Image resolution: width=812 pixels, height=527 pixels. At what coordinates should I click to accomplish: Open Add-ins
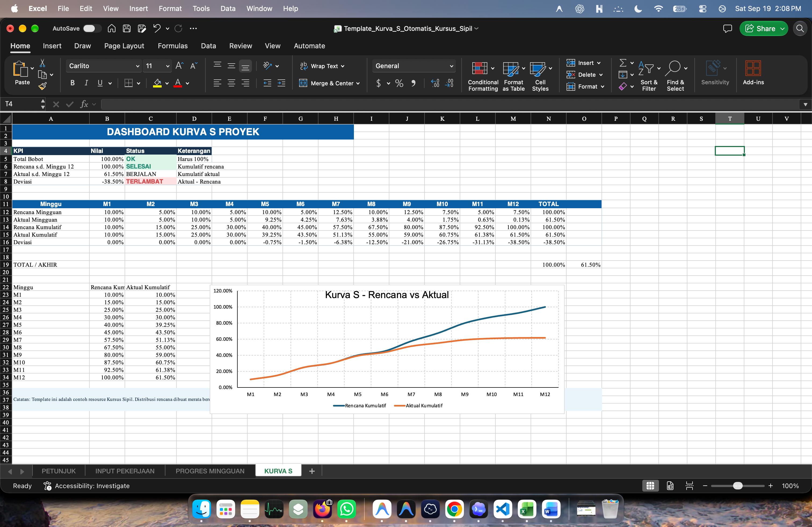tap(753, 73)
